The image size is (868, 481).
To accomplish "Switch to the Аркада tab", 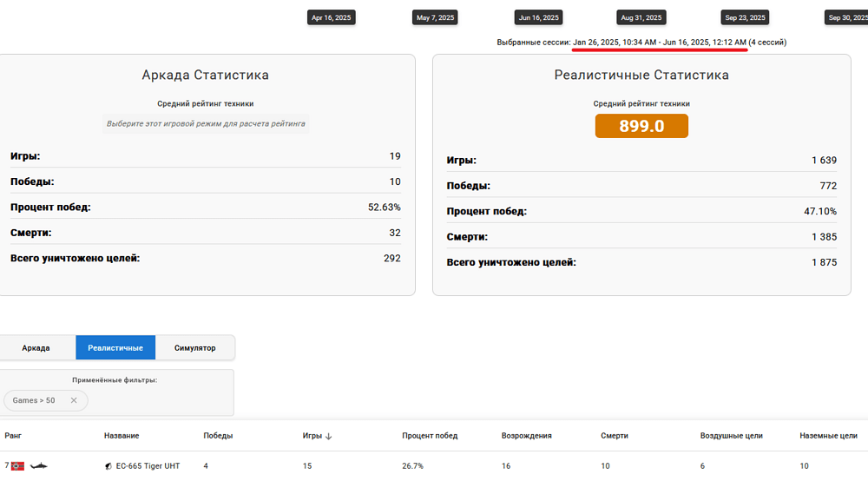I will (36, 347).
